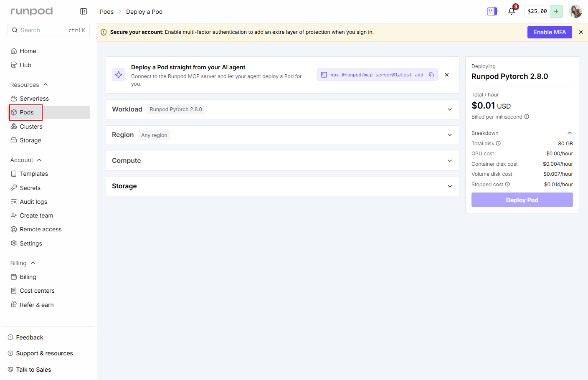Viewport: 588px width, 380px height.
Task: Show Total disk info tooltip
Action: tap(498, 143)
